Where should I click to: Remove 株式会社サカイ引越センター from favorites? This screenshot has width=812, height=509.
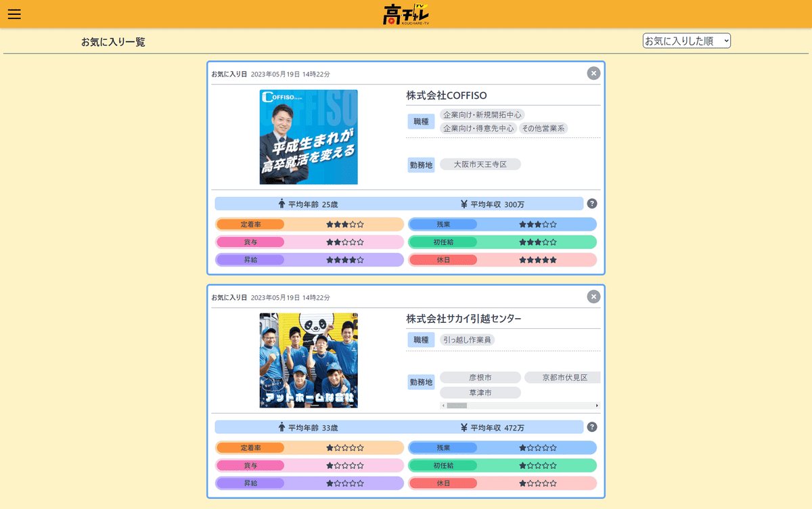[593, 296]
